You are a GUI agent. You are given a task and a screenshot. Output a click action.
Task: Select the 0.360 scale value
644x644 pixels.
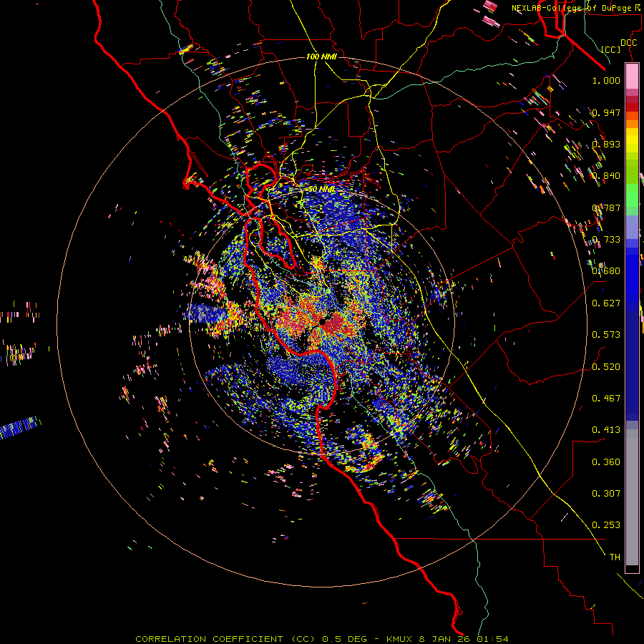tap(606, 462)
